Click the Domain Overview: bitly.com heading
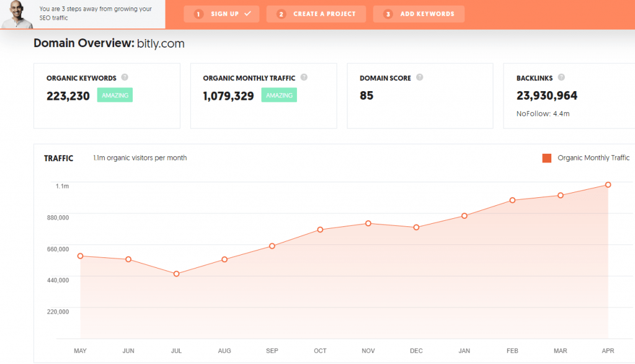The height and width of the screenshot is (364, 635). [109, 43]
